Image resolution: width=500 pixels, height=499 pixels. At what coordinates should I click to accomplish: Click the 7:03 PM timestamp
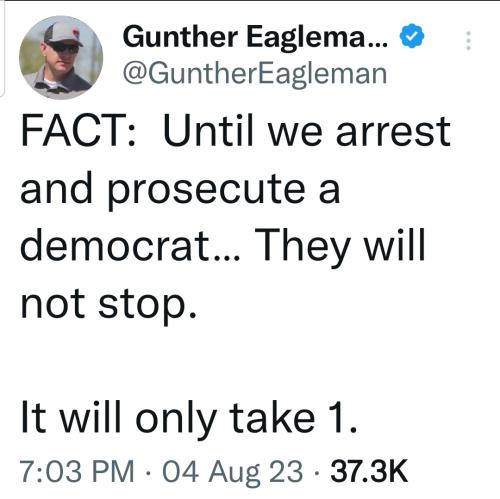pyautogui.click(x=77, y=471)
